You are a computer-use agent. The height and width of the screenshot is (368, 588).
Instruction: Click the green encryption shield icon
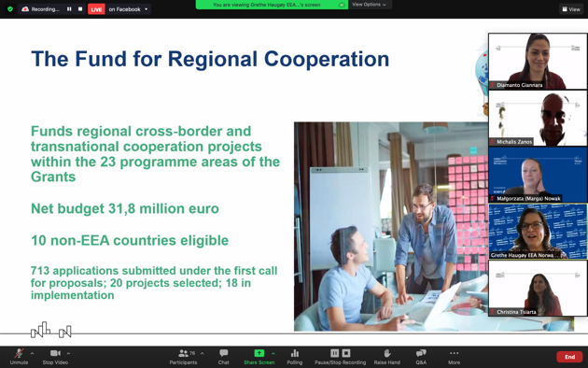[x=10, y=9]
